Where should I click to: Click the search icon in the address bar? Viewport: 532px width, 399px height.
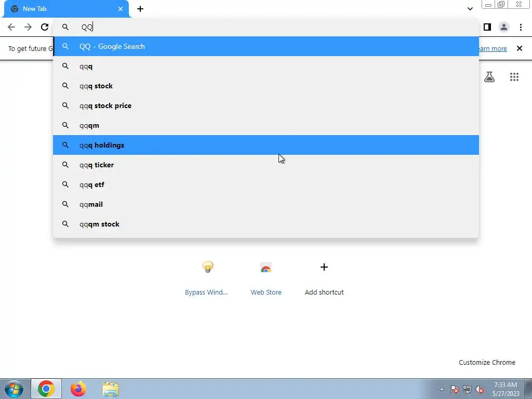[65, 27]
